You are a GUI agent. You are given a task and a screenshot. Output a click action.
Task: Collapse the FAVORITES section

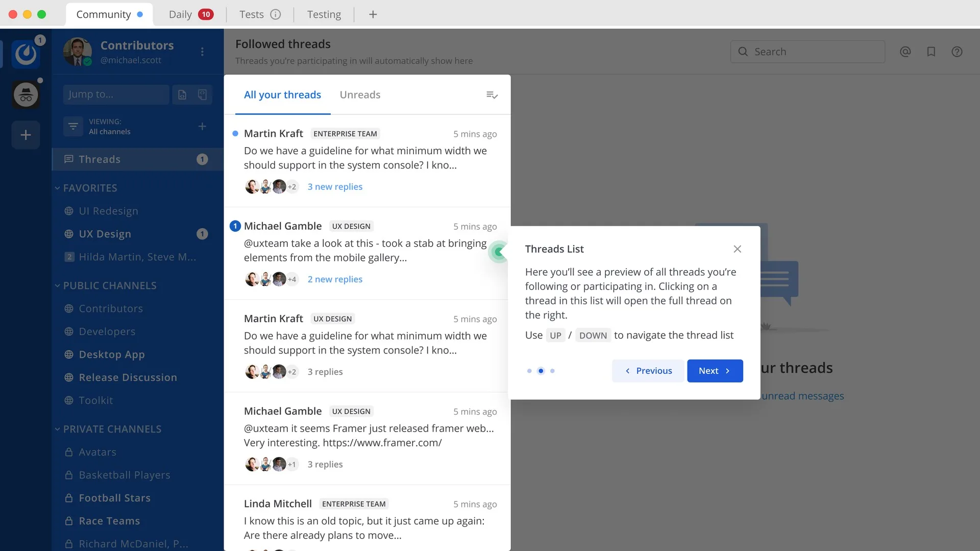coord(86,188)
